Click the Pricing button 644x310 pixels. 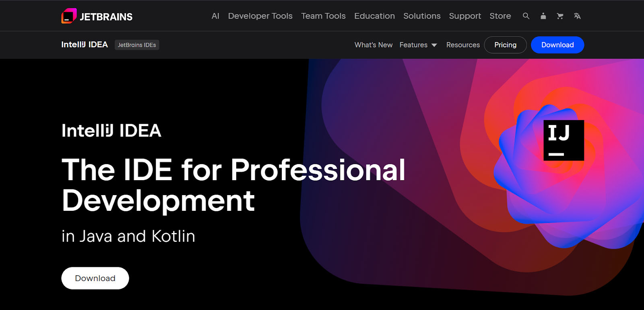(505, 45)
